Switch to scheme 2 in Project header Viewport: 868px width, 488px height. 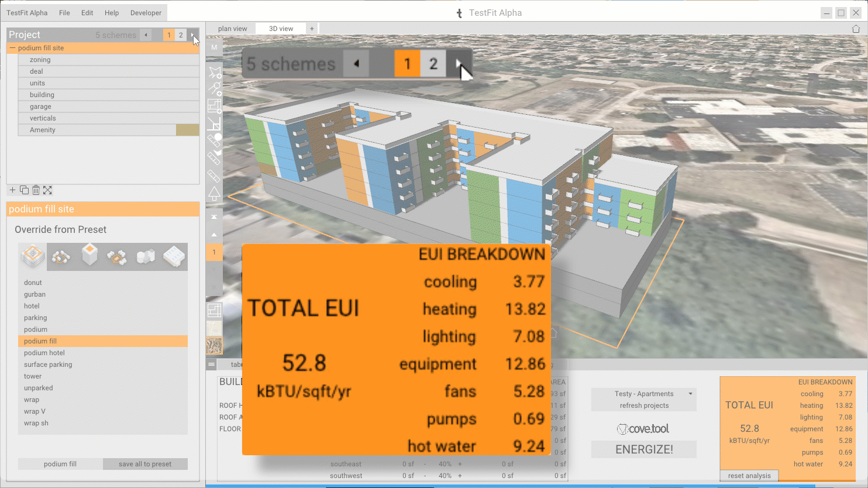coord(181,35)
